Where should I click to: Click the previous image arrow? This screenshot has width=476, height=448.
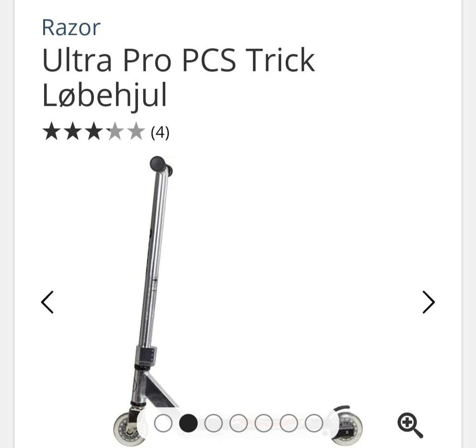click(48, 302)
